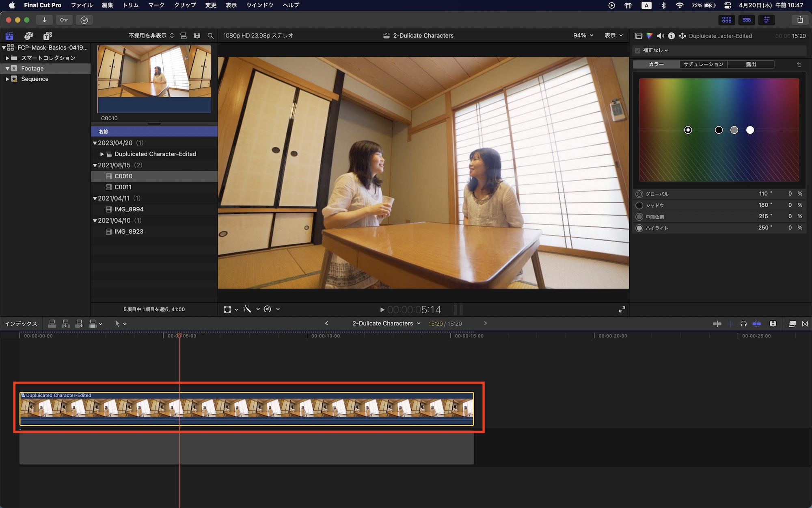Open the 94% viewer zoom dropdown

583,36
